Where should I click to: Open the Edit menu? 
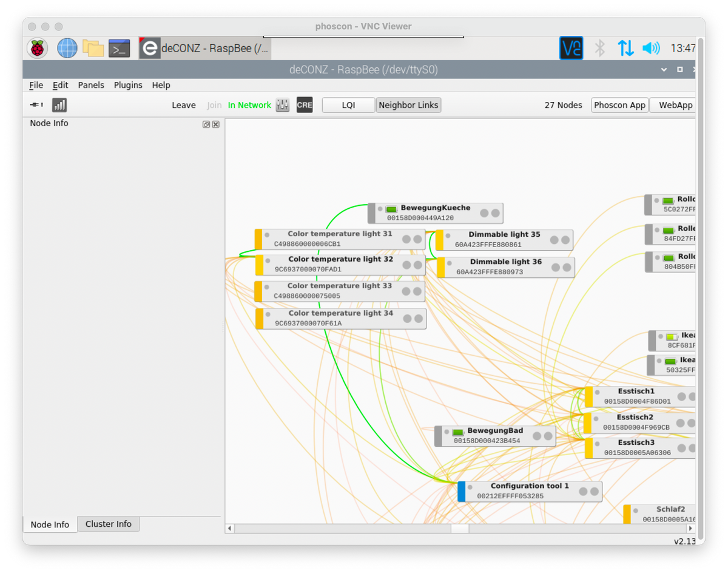pyautogui.click(x=60, y=85)
